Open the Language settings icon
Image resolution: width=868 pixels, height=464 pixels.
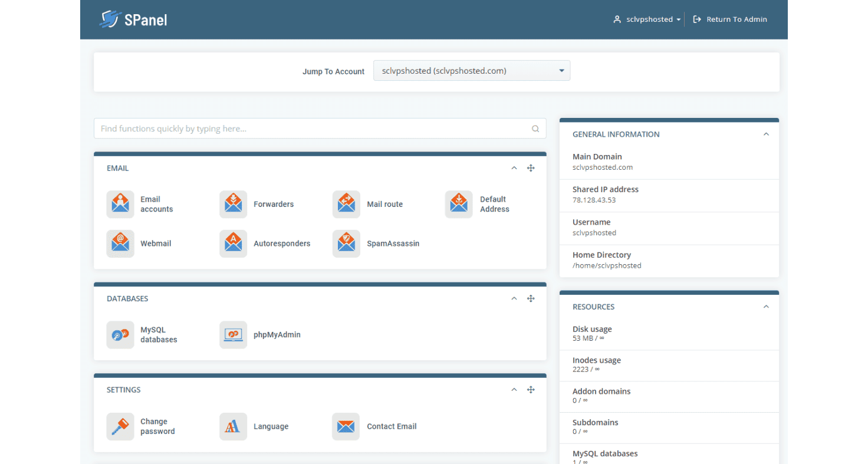(234, 426)
